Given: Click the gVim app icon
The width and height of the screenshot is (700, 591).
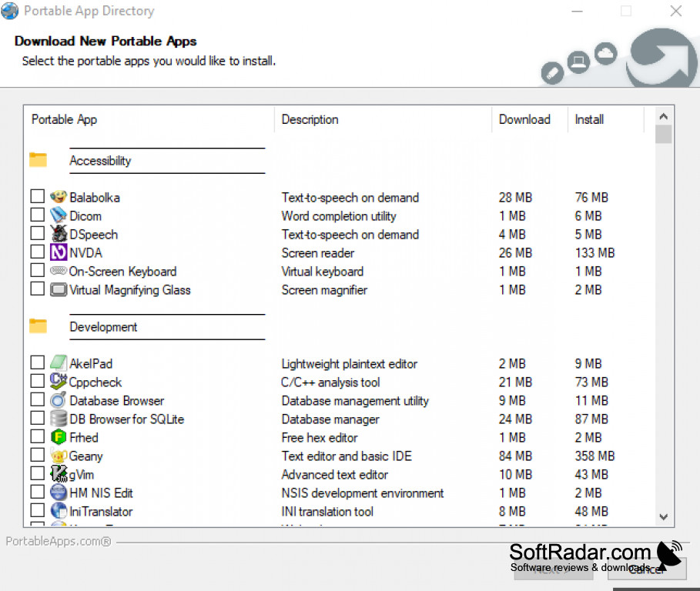Looking at the screenshot, I should tap(59, 474).
